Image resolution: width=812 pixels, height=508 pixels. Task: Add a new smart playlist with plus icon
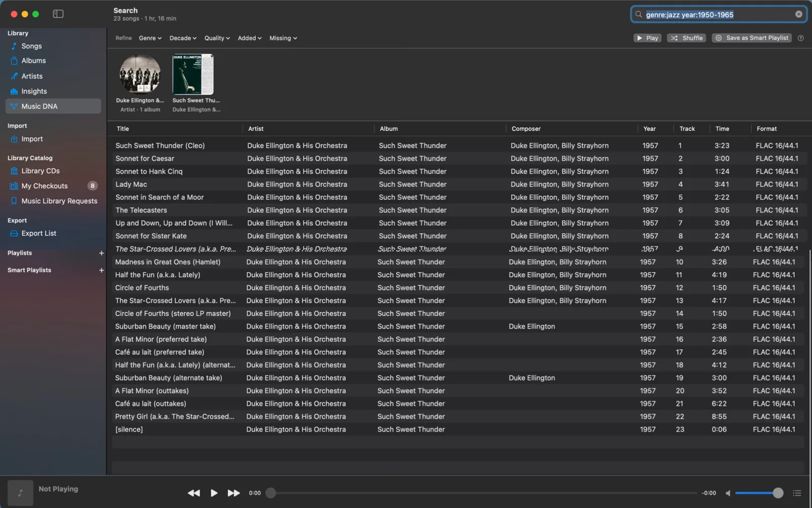101,270
